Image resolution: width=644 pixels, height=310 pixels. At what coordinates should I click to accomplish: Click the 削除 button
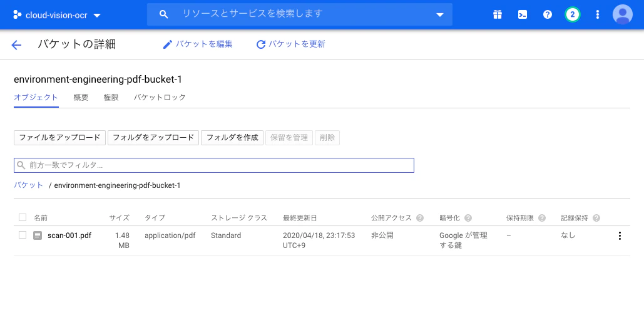coord(327,138)
